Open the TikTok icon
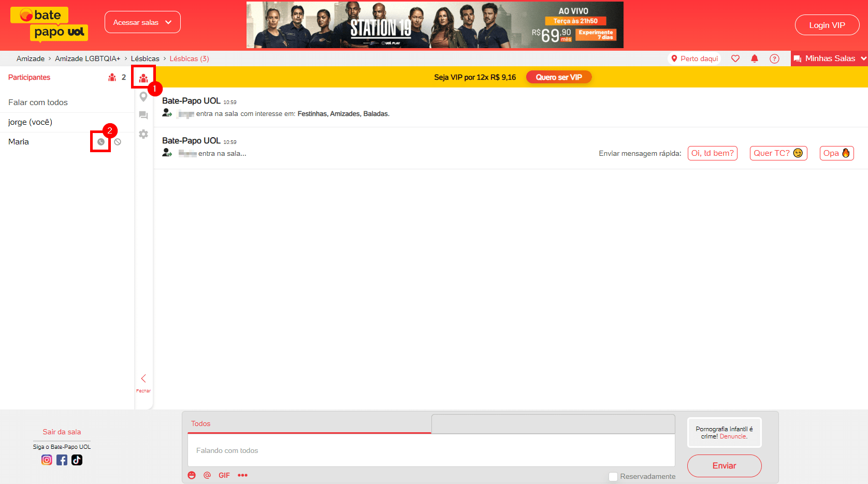The height and width of the screenshot is (484, 868). (77, 460)
